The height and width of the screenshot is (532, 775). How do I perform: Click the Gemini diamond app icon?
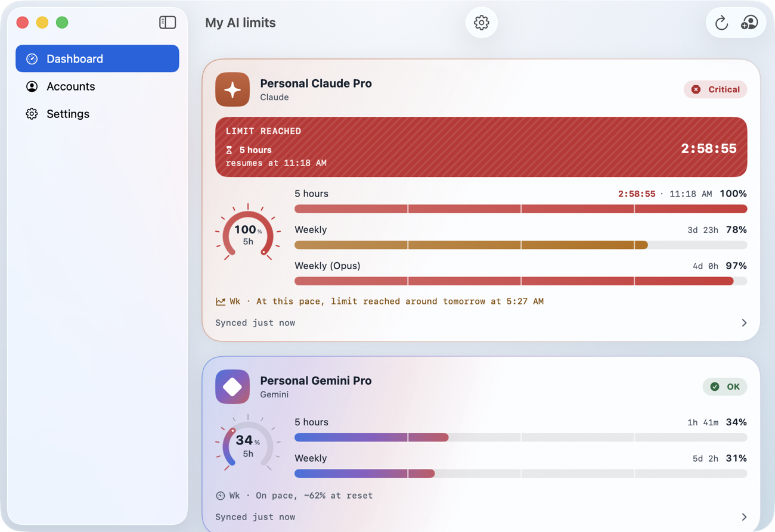pyautogui.click(x=232, y=387)
